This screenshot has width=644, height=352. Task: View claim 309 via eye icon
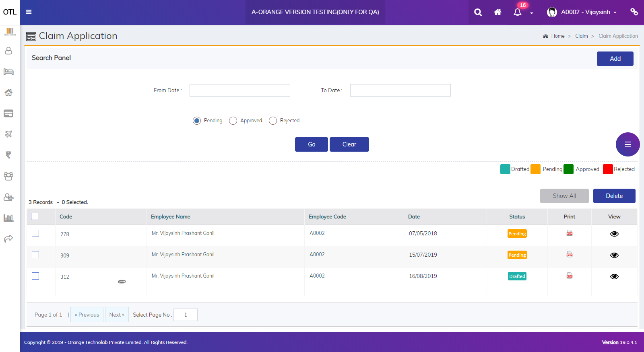pos(614,255)
